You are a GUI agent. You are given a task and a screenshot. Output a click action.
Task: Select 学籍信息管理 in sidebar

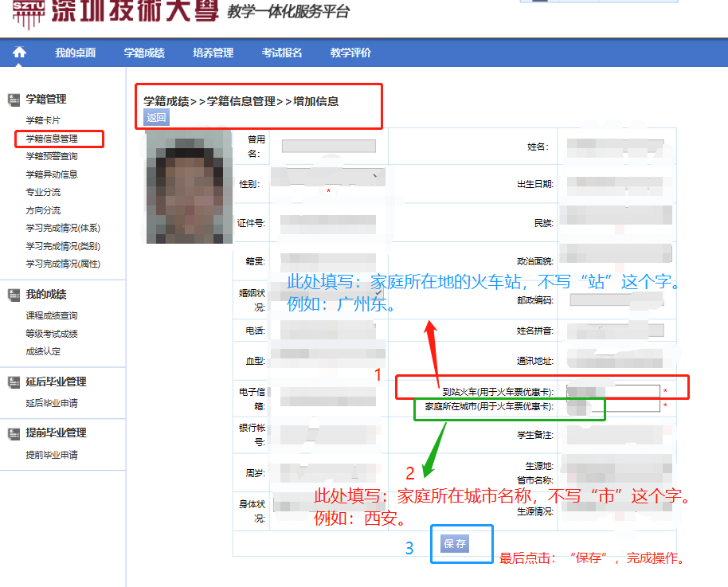click(52, 139)
